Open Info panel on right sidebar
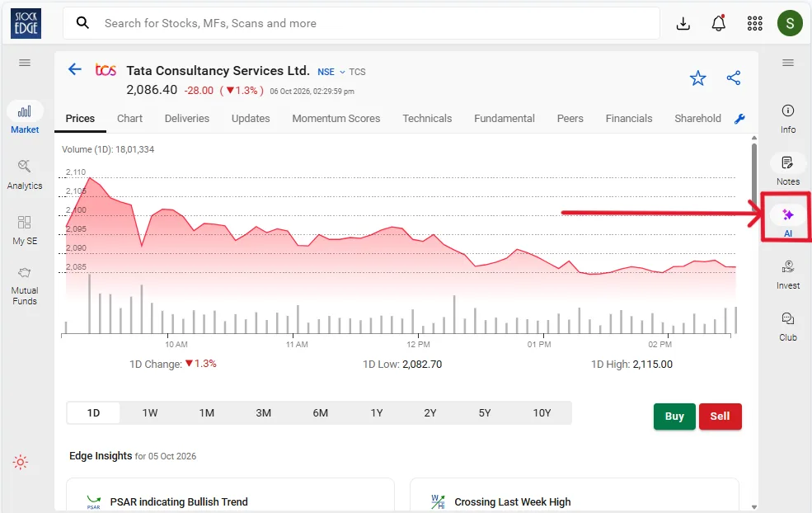The height and width of the screenshot is (513, 812). [x=787, y=119]
